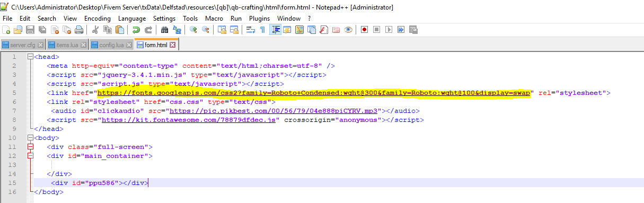This screenshot has width=644, height=203.
Task: Open the Language menu
Action: coord(132,18)
